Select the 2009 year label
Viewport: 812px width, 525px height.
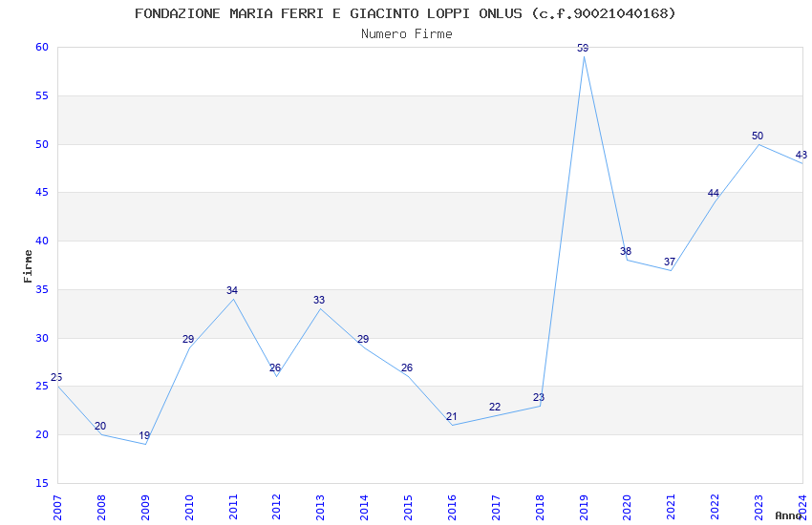145,508
